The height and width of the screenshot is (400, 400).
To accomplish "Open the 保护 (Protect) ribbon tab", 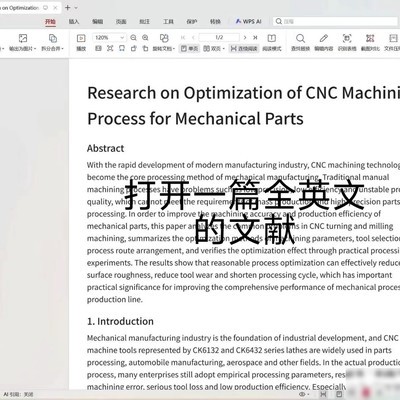I will coord(192,22).
